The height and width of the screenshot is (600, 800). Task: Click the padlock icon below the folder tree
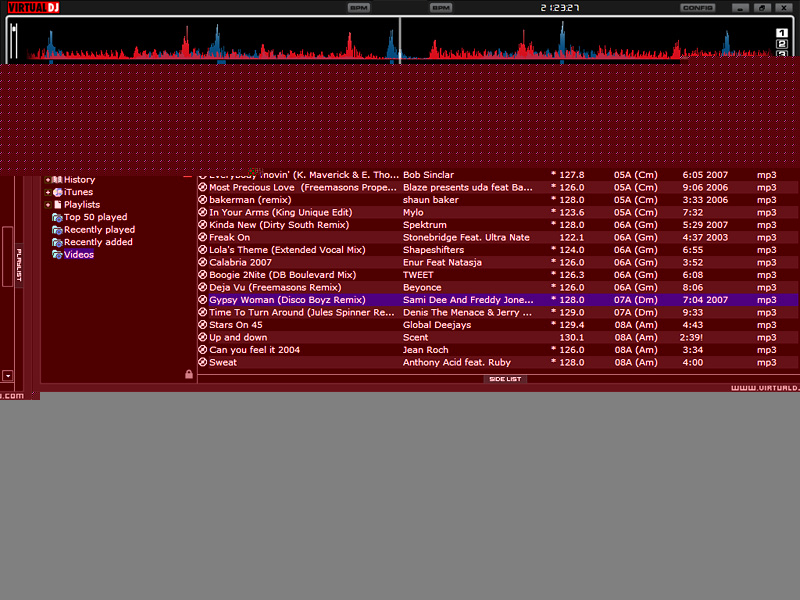pos(189,374)
